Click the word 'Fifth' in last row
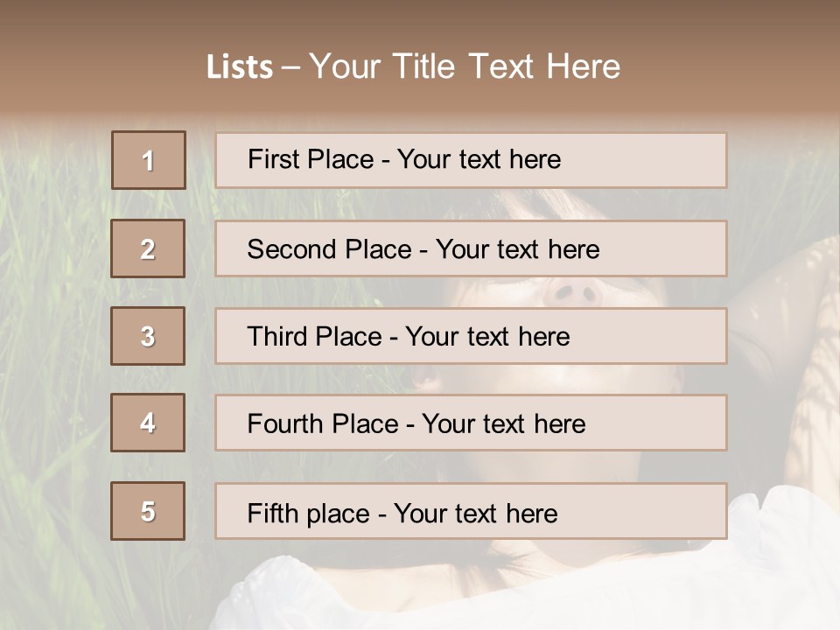Image resolution: width=840 pixels, height=630 pixels. point(274,513)
